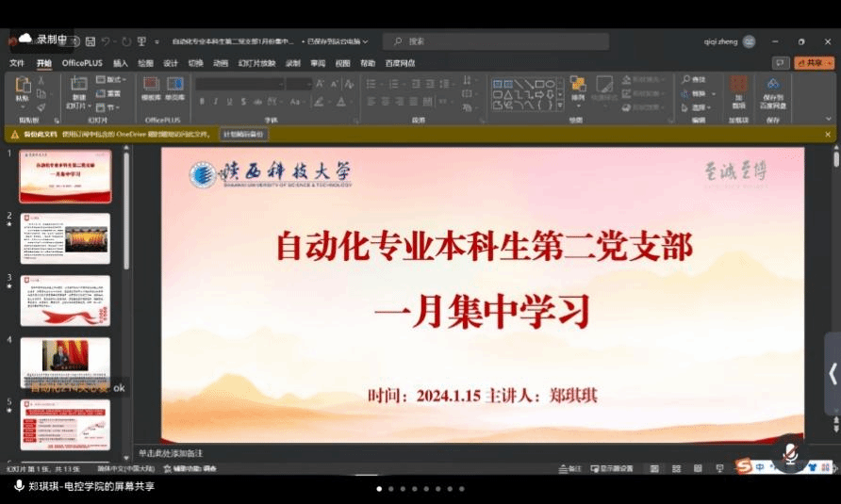Click the Clear Formatting icon
Image resolution: width=841 pixels, height=504 pixels.
349,84
